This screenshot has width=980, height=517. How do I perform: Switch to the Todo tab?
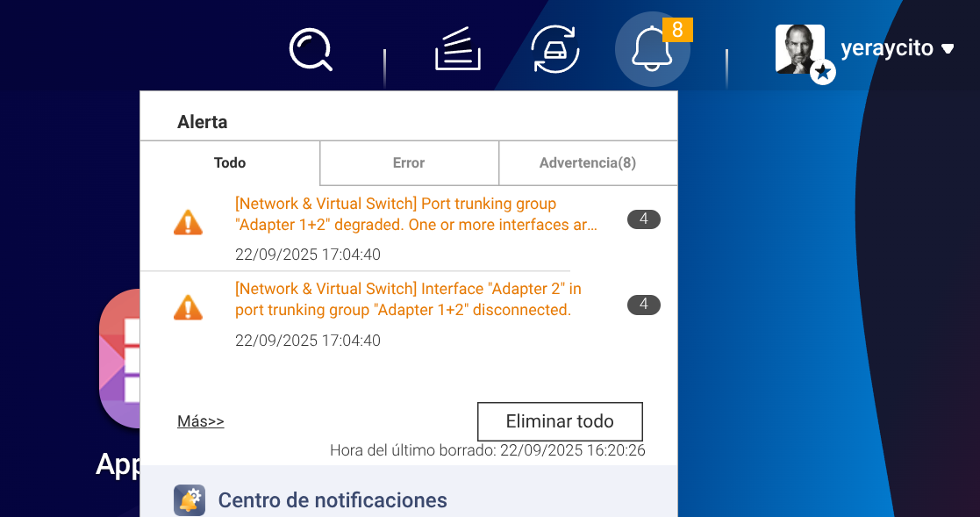(x=230, y=162)
